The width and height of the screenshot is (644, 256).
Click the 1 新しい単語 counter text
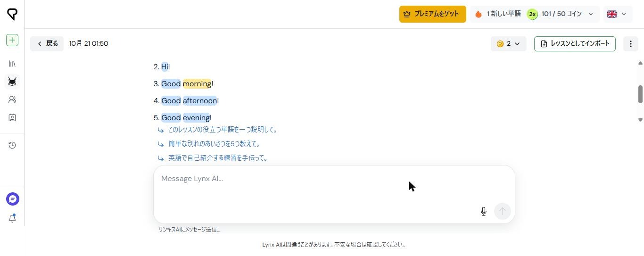coord(504,14)
